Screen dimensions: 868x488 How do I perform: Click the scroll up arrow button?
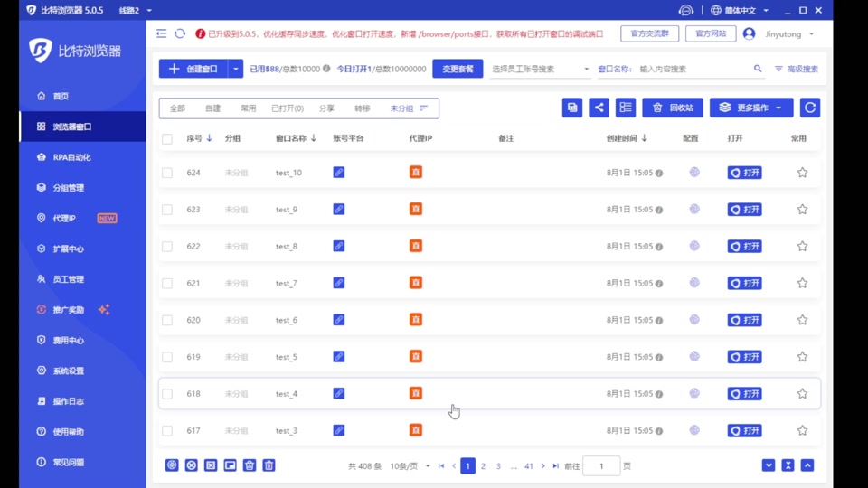point(807,465)
